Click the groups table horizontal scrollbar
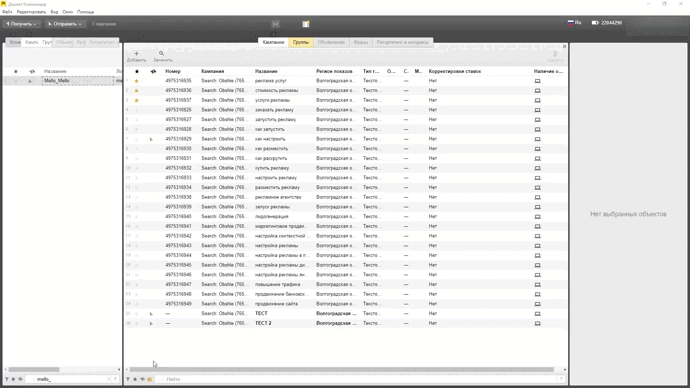Image resolution: width=690 pixels, height=388 pixels. click(341, 370)
